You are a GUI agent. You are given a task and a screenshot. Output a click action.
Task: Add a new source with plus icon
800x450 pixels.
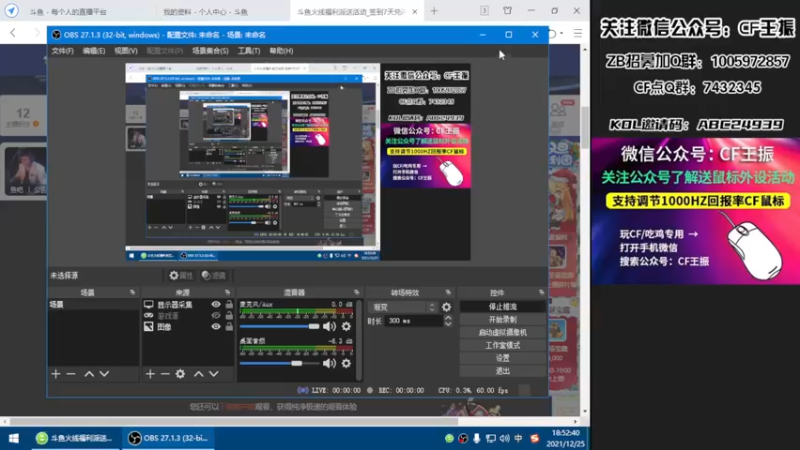point(150,374)
